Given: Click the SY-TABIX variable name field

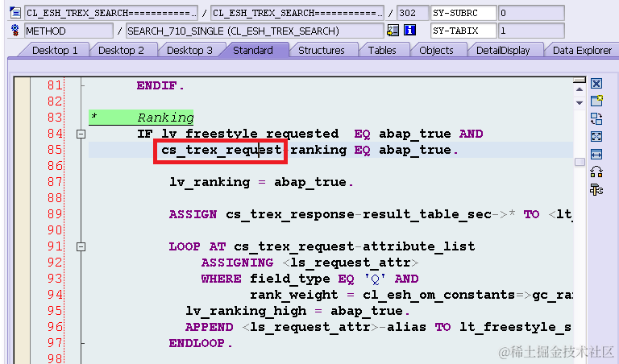Looking at the screenshot, I should coord(463,31).
